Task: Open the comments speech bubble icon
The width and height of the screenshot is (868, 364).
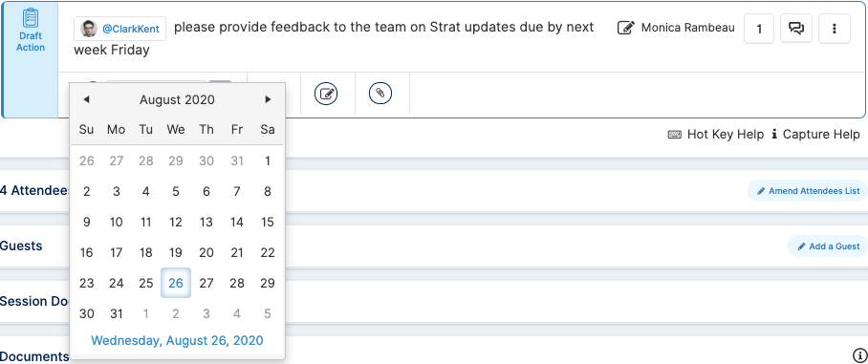Action: pyautogui.click(x=796, y=29)
